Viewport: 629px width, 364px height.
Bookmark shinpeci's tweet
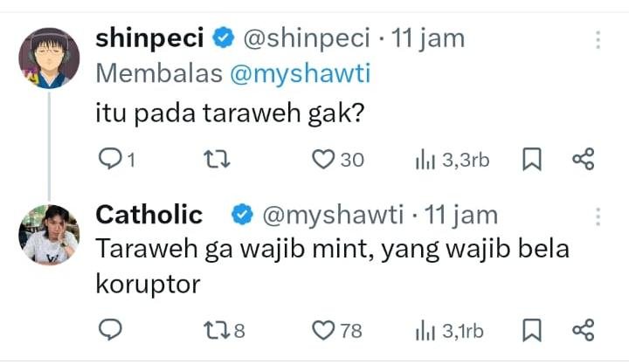pyautogui.click(x=532, y=159)
